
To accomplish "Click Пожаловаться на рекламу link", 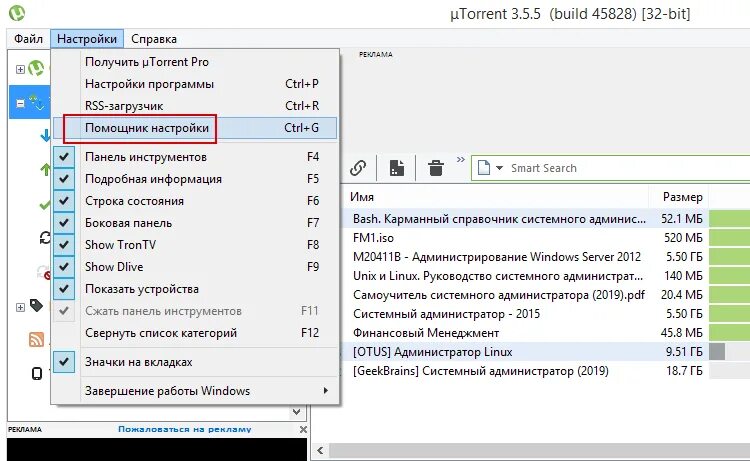I will coord(185,429).
